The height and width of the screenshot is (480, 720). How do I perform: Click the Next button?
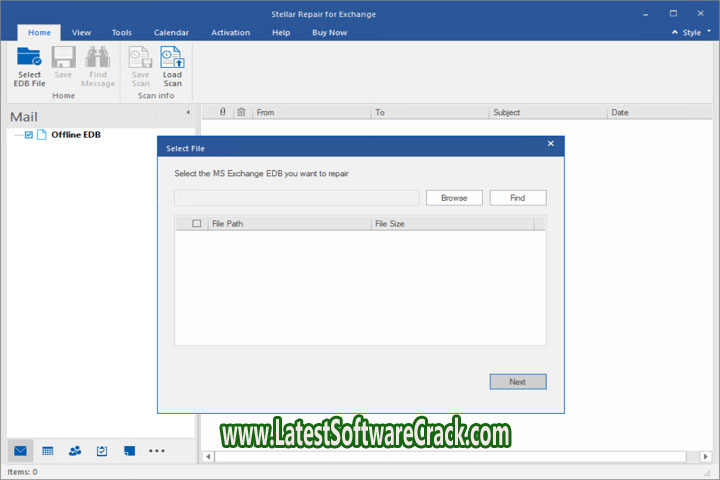click(x=518, y=382)
